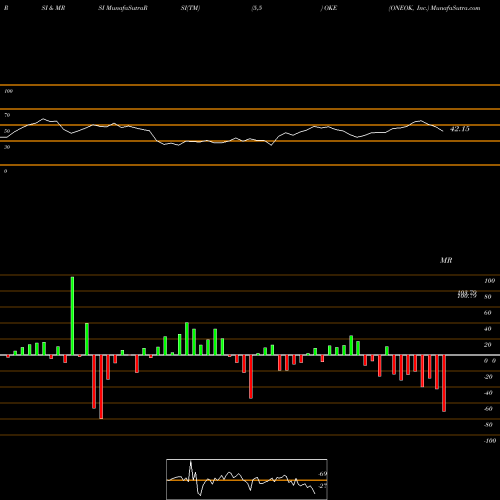Click the MR axis label -80

[488, 425]
